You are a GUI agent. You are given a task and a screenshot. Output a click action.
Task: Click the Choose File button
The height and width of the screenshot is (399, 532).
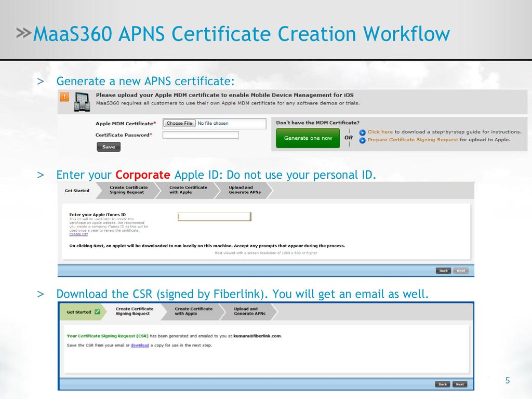coord(179,123)
